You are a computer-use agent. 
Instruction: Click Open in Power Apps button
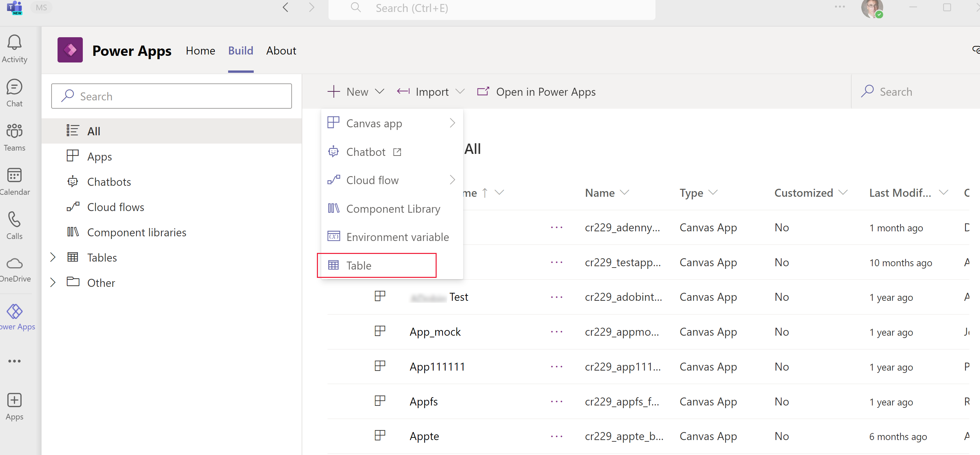pyautogui.click(x=536, y=91)
